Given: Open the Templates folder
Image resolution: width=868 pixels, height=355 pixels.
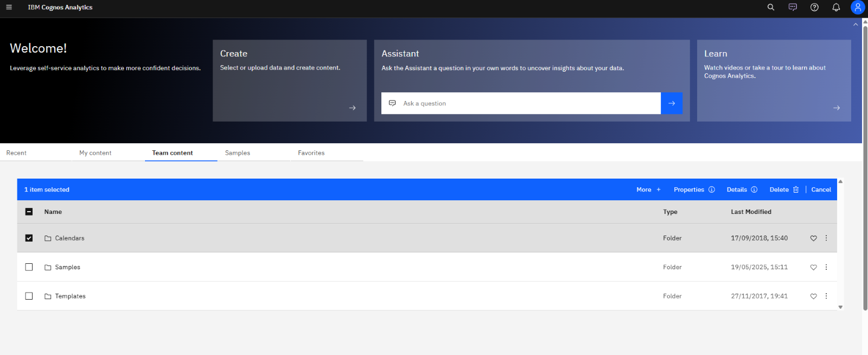Looking at the screenshot, I should [x=70, y=296].
